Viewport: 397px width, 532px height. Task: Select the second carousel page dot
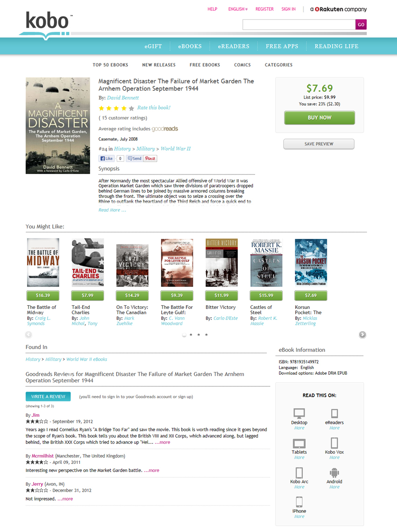(191, 335)
